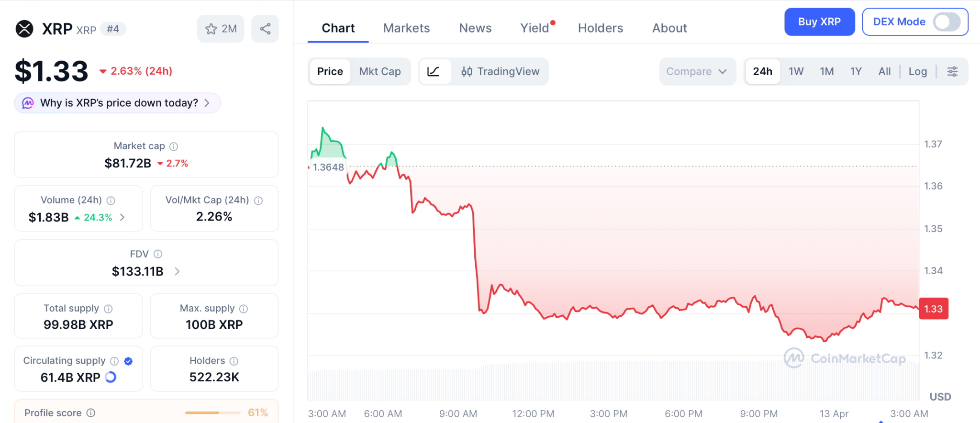
Task: Click the line chart icon
Action: click(434, 71)
